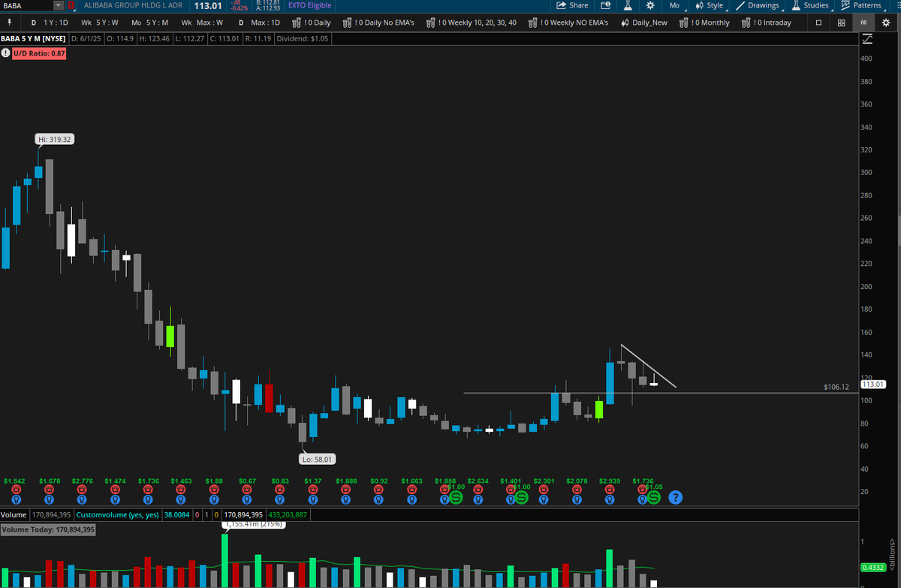Click the white descending trendline drawing
Image resolution: width=901 pixels, height=588 pixels.
(649, 366)
